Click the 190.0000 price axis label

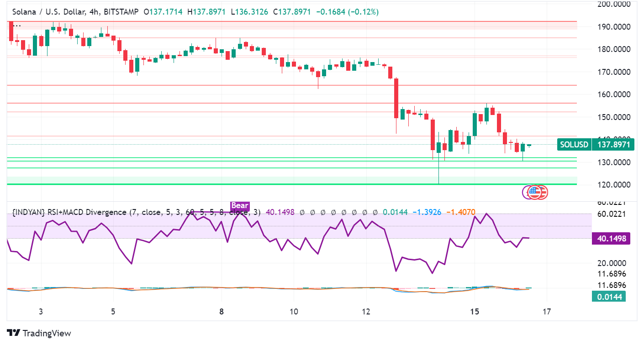[614, 26]
